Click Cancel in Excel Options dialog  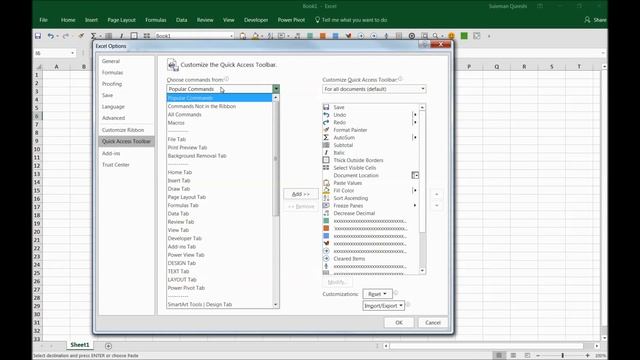coord(433,322)
